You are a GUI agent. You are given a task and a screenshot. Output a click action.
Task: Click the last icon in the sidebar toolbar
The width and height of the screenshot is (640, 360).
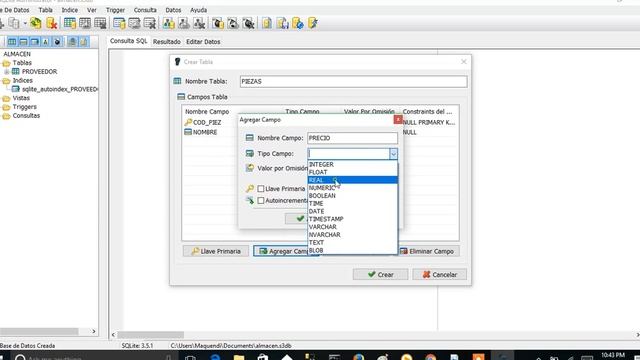(x=84, y=42)
